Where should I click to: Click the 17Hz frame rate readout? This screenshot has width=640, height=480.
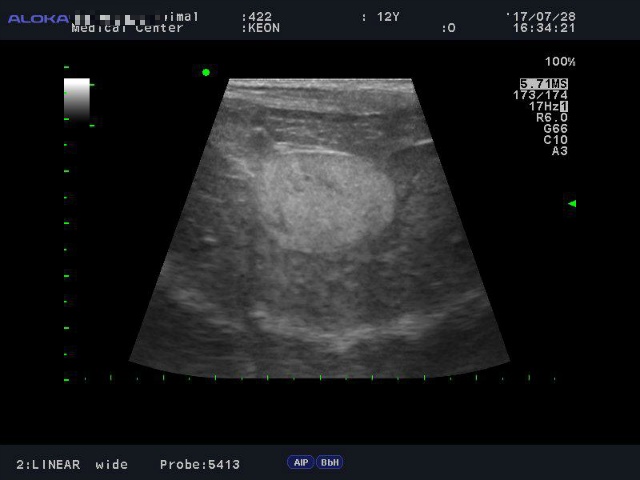pyautogui.click(x=544, y=107)
